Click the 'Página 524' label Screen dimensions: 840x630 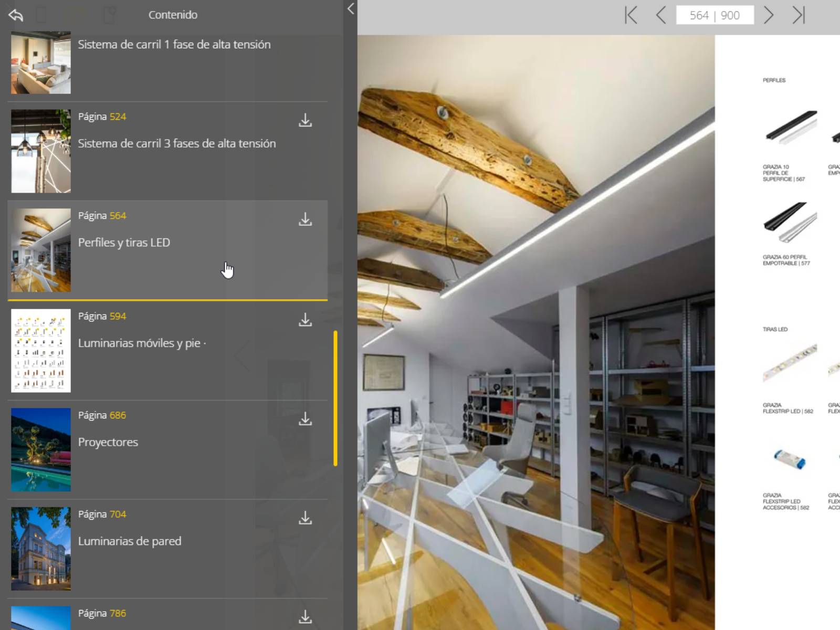click(x=102, y=117)
